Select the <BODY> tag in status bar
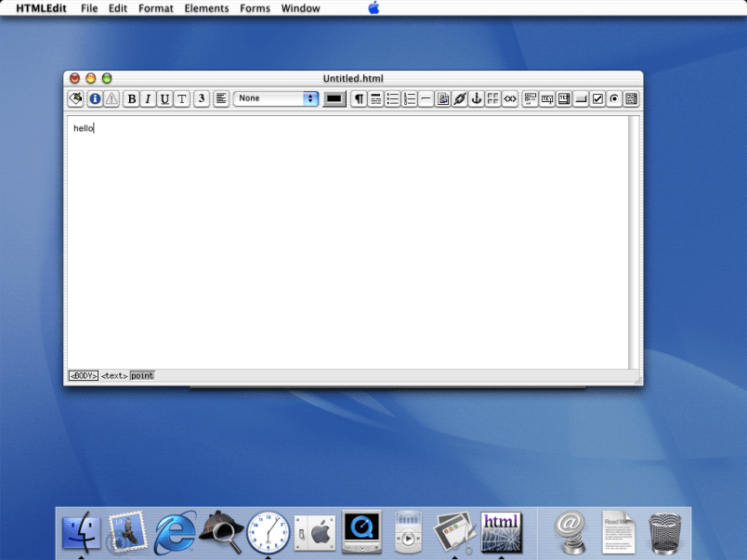The height and width of the screenshot is (560, 747). coord(84,375)
